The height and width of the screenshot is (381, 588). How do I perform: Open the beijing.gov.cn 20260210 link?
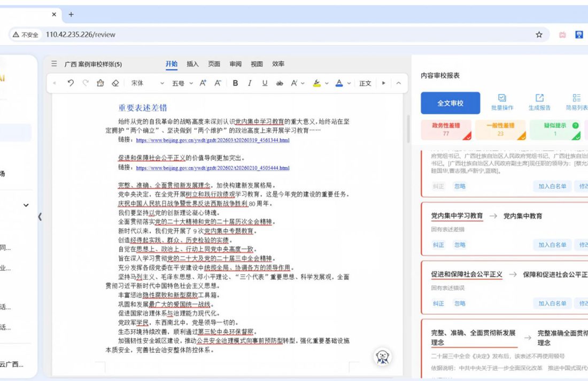[213, 168]
